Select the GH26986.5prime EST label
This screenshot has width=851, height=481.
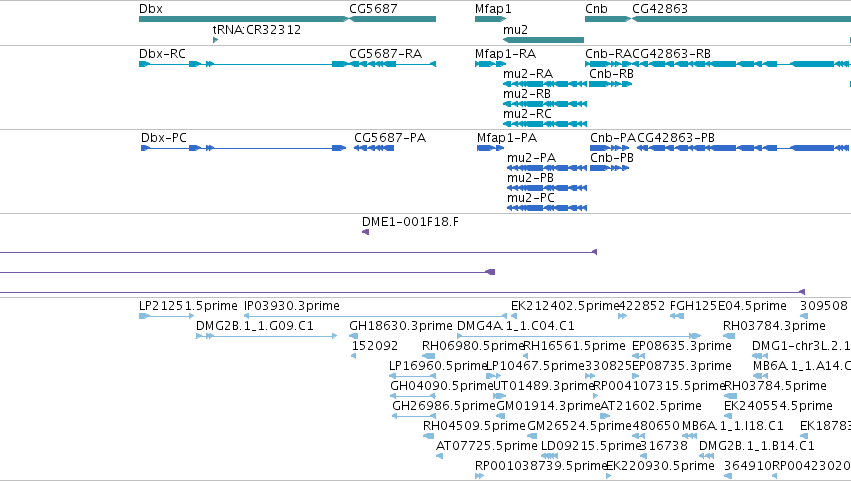[444, 407]
